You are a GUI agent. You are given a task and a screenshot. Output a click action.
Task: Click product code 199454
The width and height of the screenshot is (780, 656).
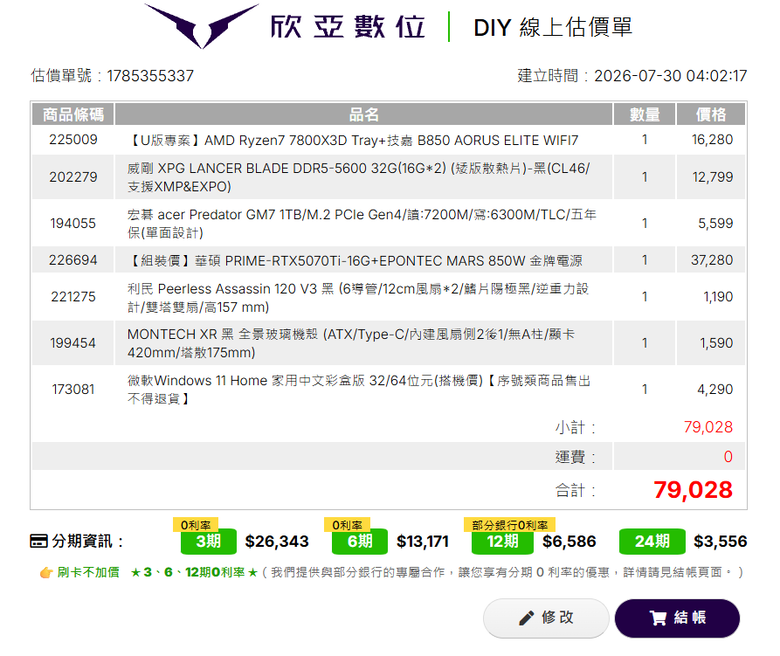tap(73, 343)
